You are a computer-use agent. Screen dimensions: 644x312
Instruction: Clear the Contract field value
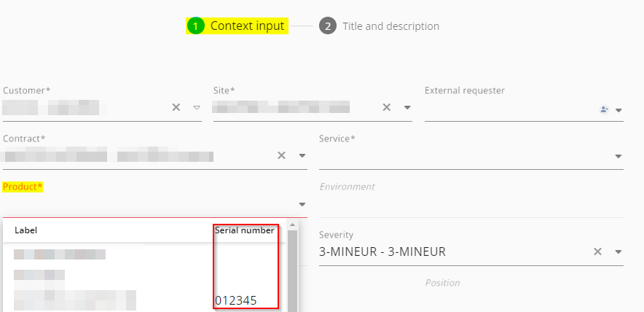[281, 155]
